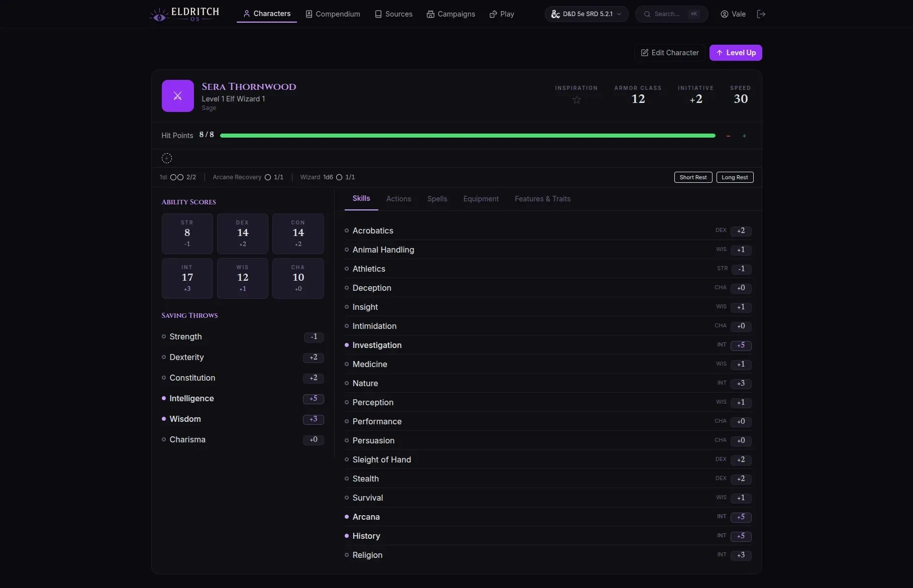Decrease hit points with the red minus
The image size is (913, 588).
click(728, 136)
